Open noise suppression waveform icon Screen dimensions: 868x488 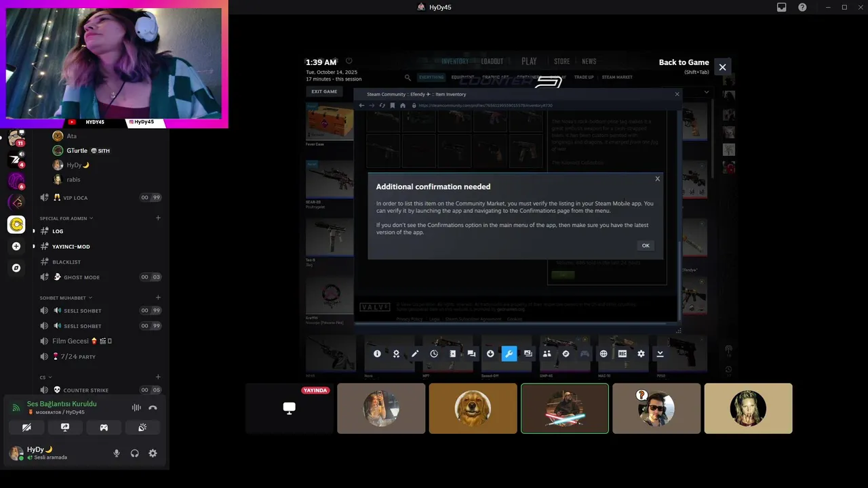[136, 407]
